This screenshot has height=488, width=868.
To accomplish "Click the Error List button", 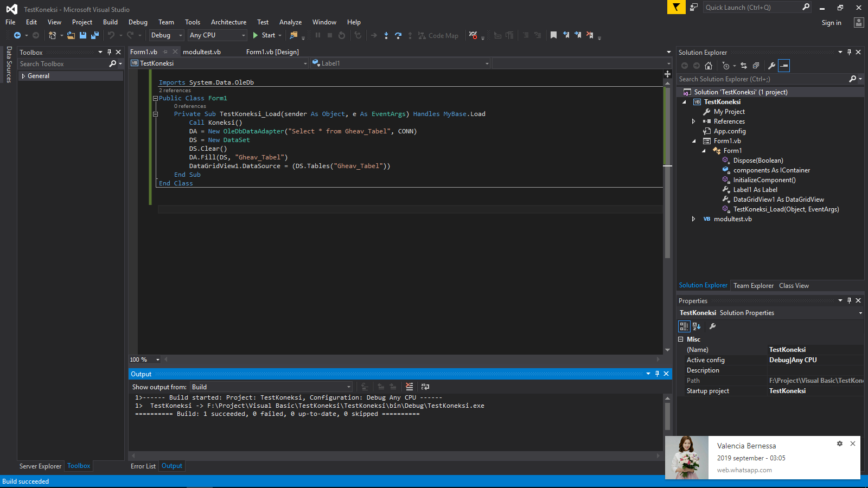I will coord(143,466).
